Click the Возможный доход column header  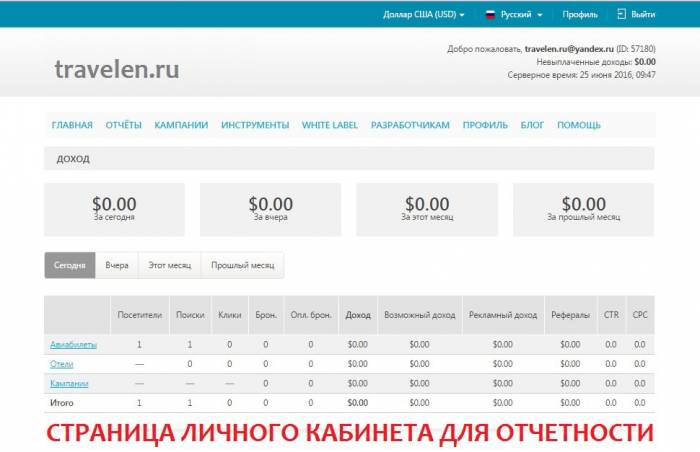(420, 315)
